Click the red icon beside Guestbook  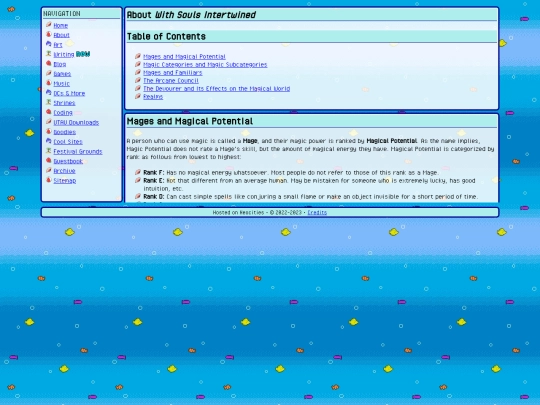[49, 160]
